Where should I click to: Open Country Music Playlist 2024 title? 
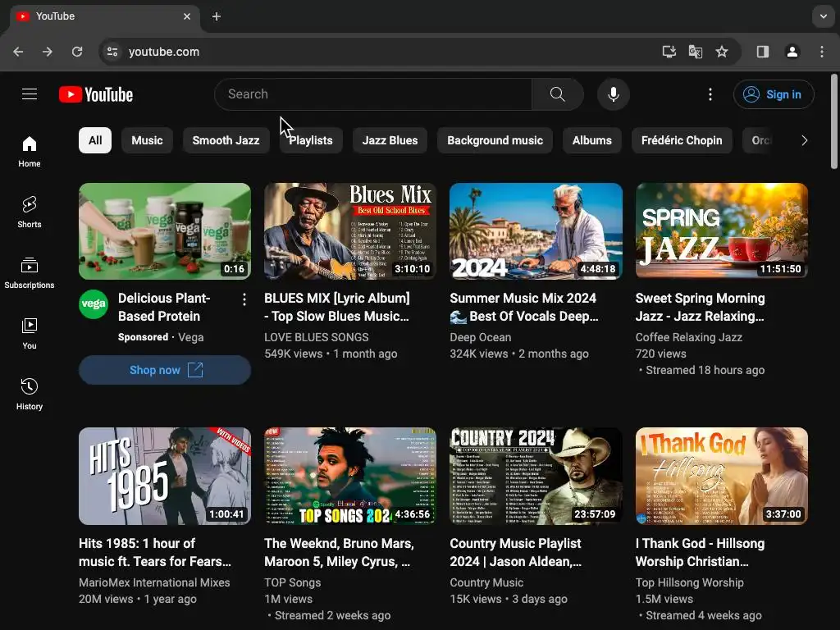tap(515, 552)
